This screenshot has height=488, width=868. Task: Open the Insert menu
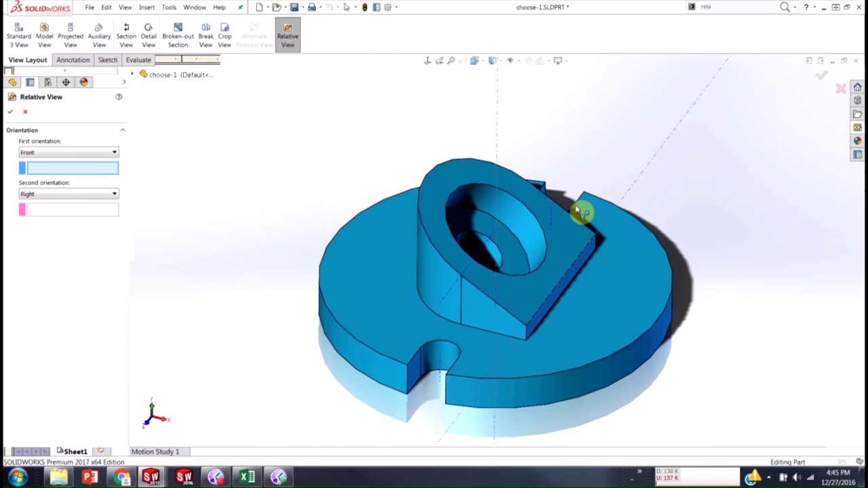(x=146, y=7)
